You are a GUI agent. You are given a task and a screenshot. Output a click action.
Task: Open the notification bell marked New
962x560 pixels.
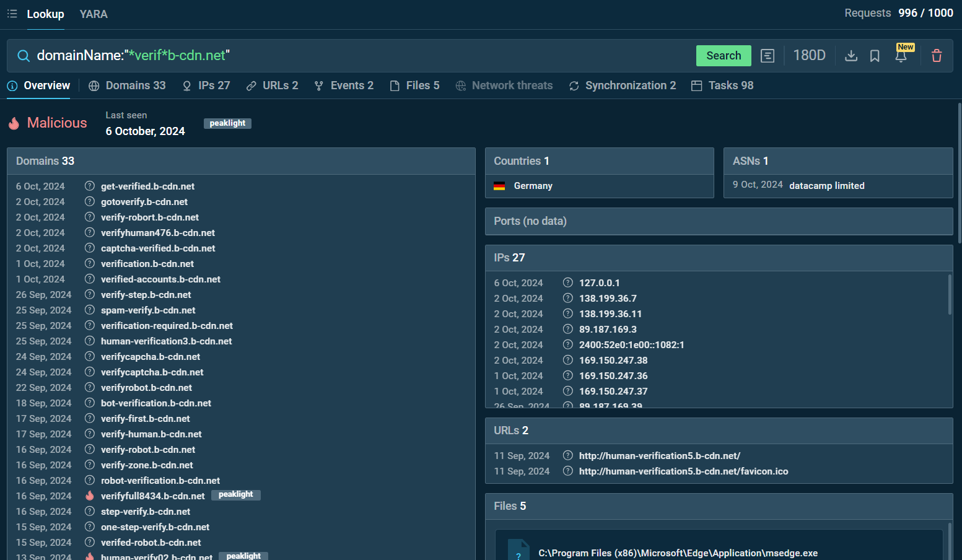(x=901, y=56)
